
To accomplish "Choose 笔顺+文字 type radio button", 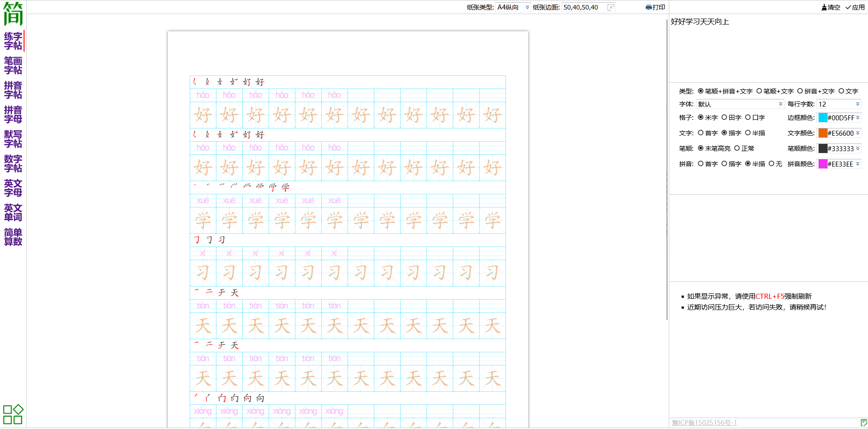I will click(759, 91).
